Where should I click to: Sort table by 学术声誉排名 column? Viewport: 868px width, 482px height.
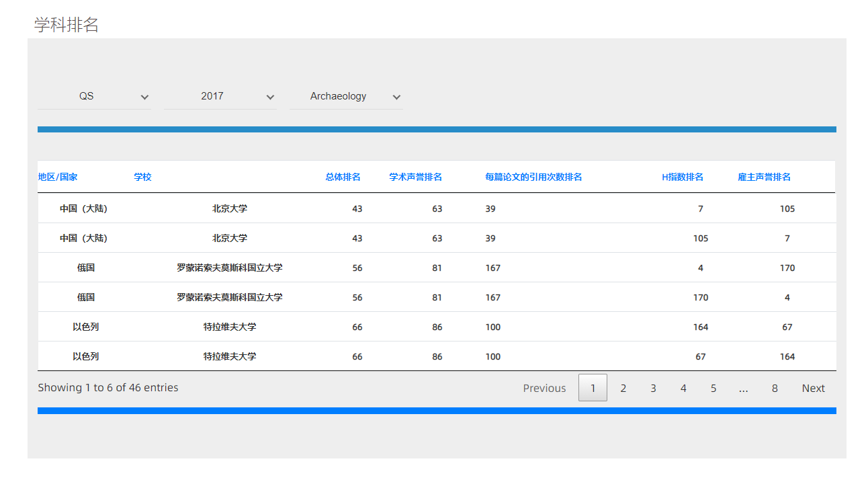point(416,177)
